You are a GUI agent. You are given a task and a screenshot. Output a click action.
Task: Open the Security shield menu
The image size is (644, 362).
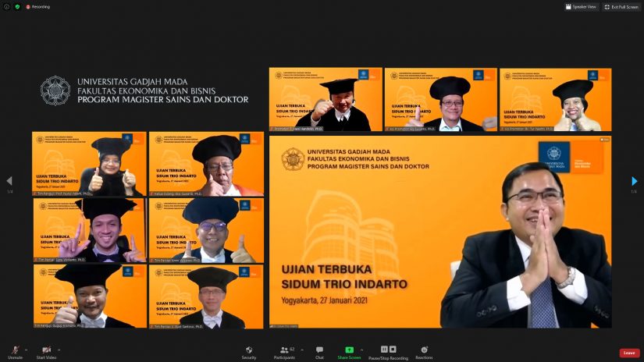pos(249,350)
